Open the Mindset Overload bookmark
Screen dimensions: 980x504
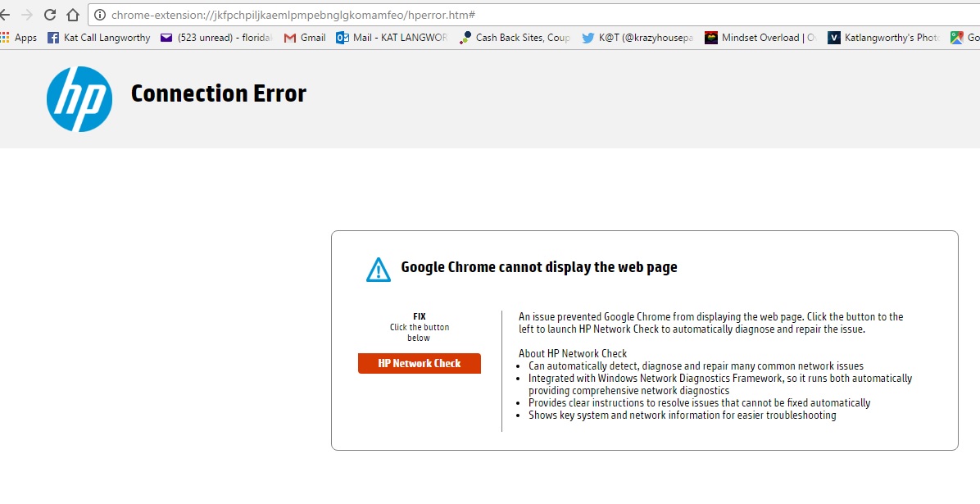tap(760, 38)
